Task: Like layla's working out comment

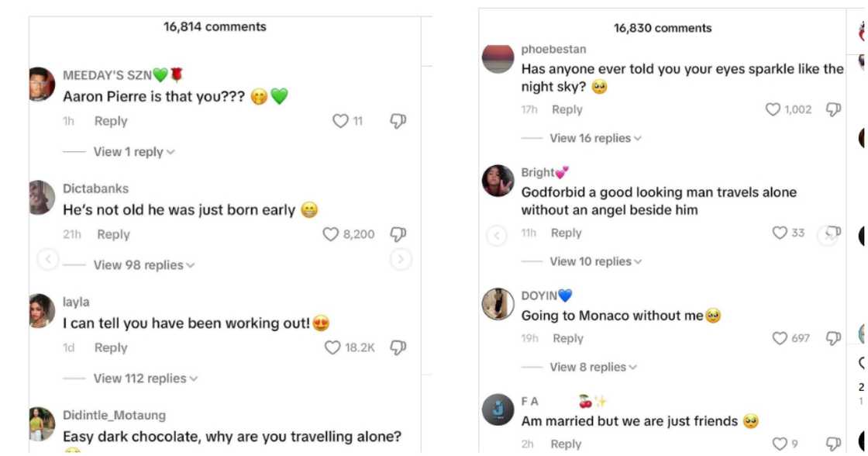Action: (332, 347)
